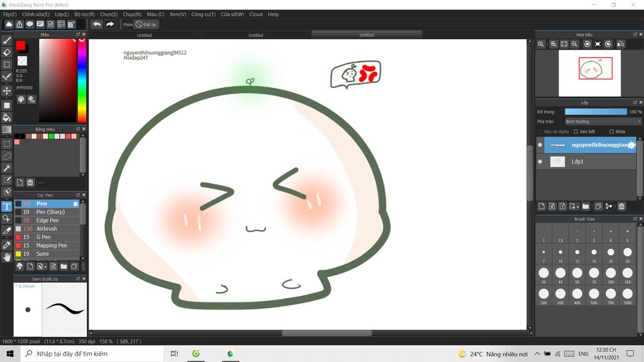Image resolution: width=644 pixels, height=362 pixels.
Task: Select the Airbrush brush
Action: [47, 229]
